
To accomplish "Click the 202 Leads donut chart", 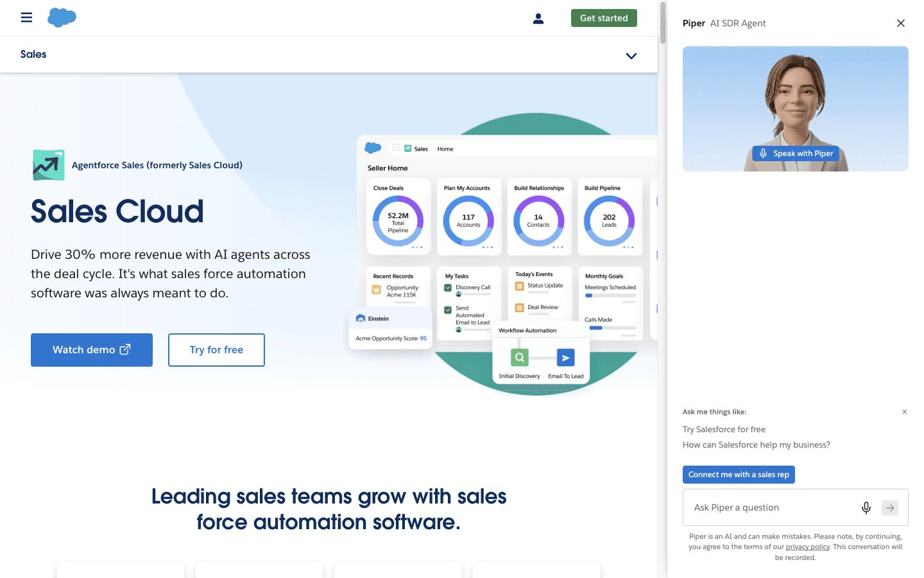I will coord(609,221).
